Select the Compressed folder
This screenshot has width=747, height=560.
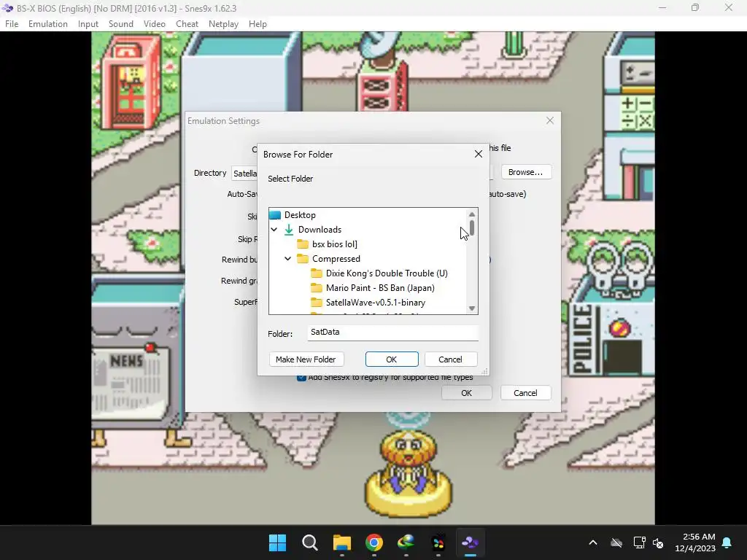pos(336,259)
